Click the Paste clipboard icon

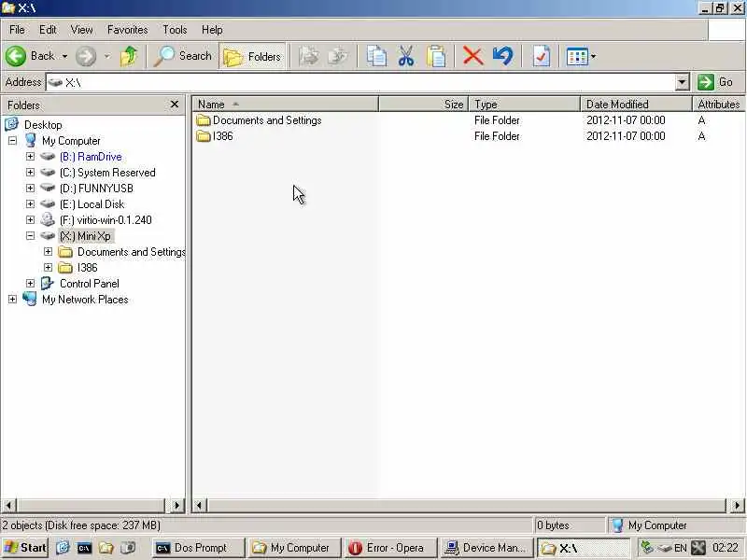click(x=436, y=56)
